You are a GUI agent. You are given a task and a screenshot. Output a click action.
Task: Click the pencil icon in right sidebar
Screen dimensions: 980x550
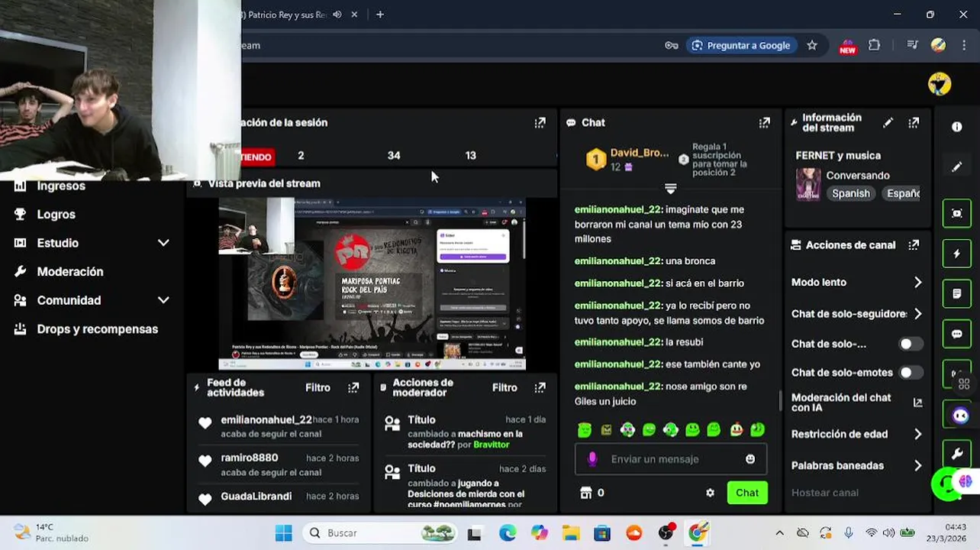click(x=956, y=167)
